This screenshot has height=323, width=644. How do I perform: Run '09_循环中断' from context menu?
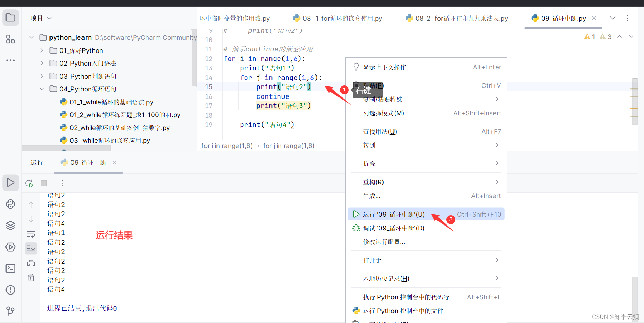[426, 214]
